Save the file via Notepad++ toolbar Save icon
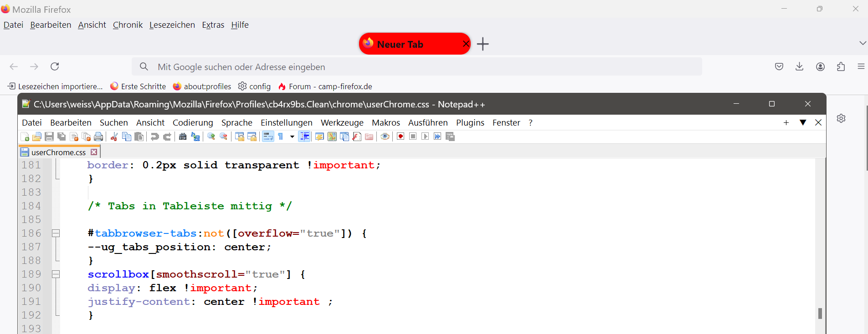This screenshot has height=334, width=868. point(49,137)
